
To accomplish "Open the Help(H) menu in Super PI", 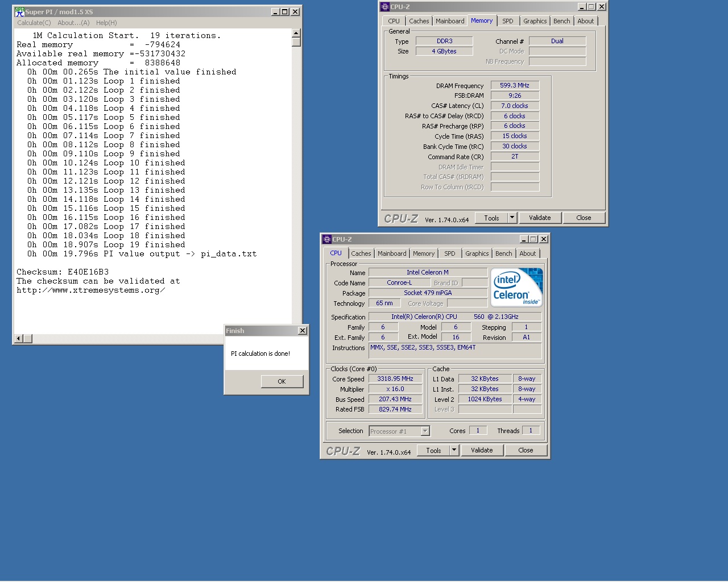I will pyautogui.click(x=106, y=23).
